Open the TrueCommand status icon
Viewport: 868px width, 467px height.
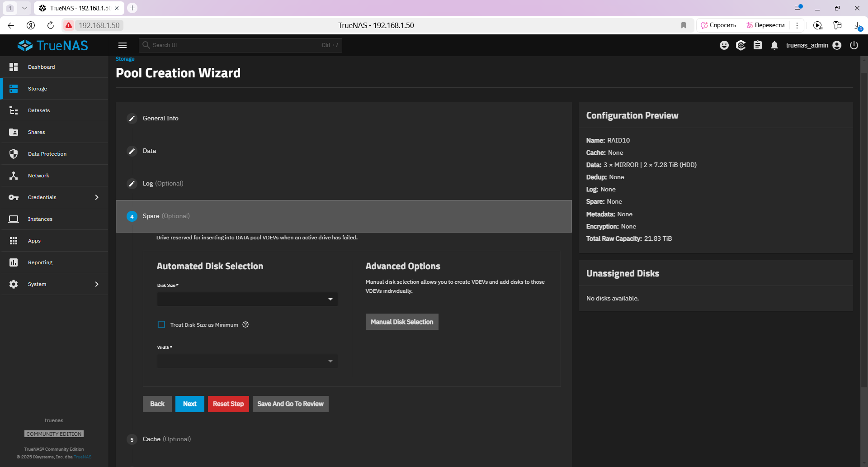(x=741, y=45)
